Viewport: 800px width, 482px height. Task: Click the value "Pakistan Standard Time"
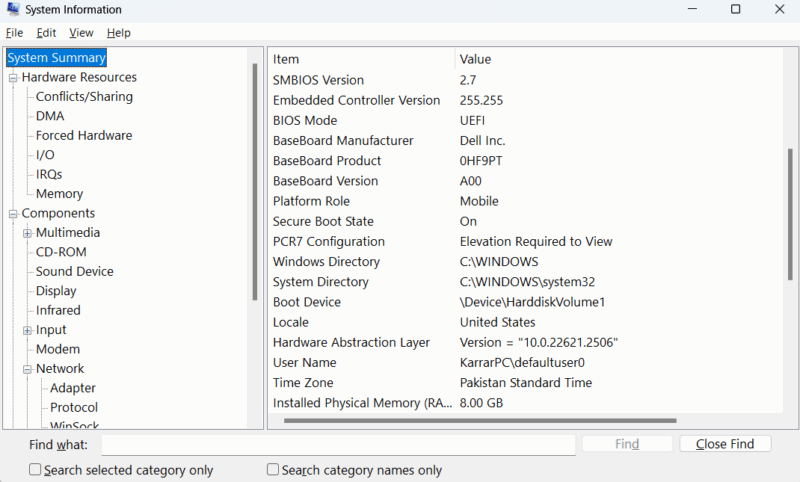coord(526,383)
